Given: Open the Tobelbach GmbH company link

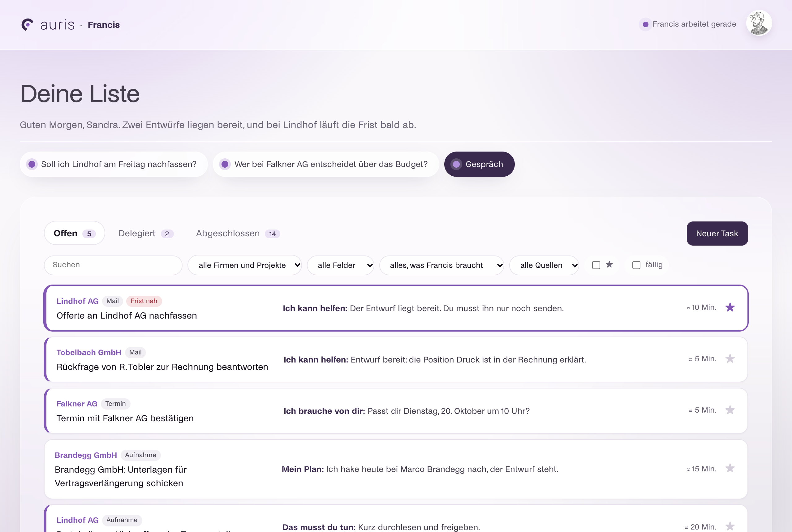Looking at the screenshot, I should (88, 352).
